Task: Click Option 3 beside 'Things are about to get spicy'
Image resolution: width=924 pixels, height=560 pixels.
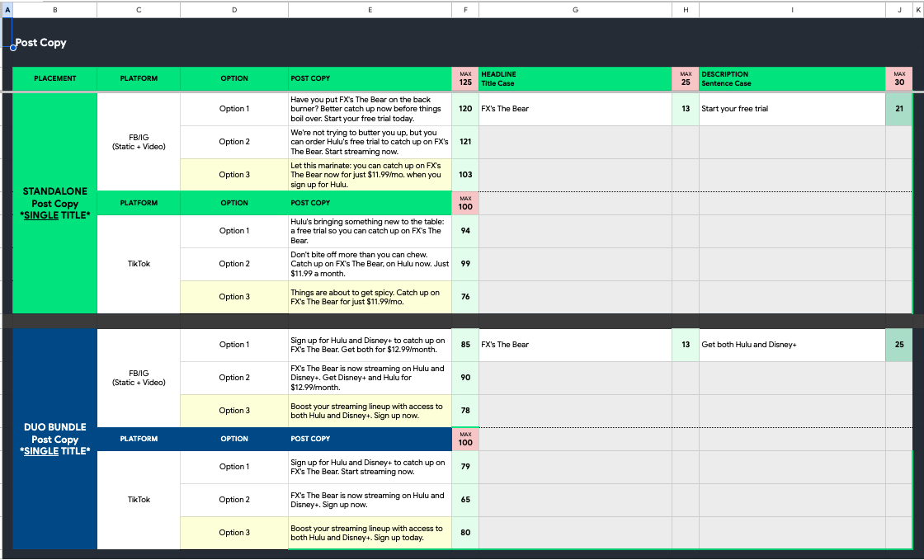Action: [234, 297]
